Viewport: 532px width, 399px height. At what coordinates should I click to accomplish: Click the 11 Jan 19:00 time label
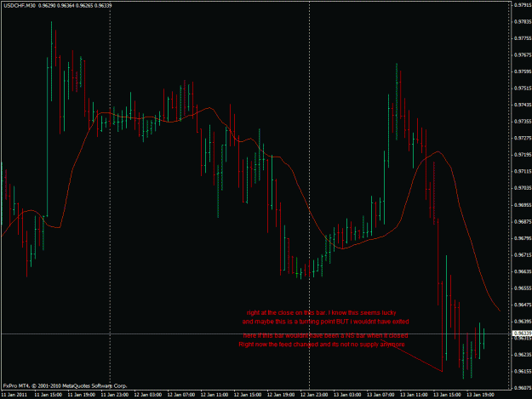coord(82,395)
